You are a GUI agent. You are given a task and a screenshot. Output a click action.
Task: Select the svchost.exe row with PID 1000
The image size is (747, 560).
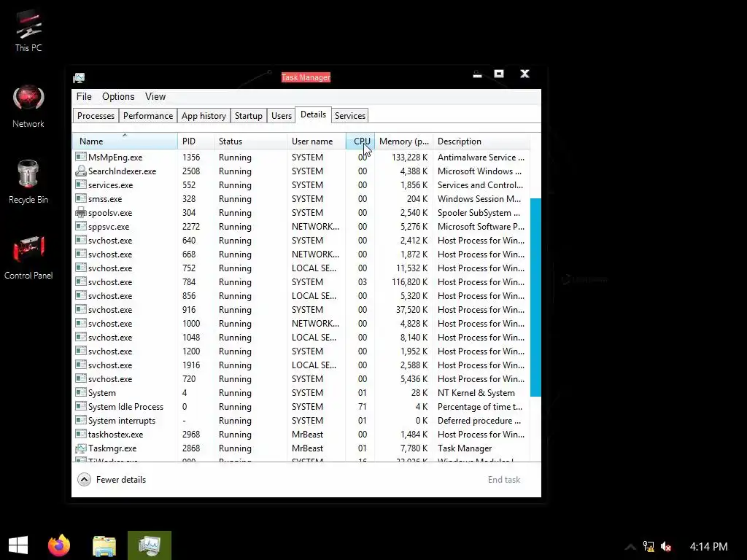point(301,323)
